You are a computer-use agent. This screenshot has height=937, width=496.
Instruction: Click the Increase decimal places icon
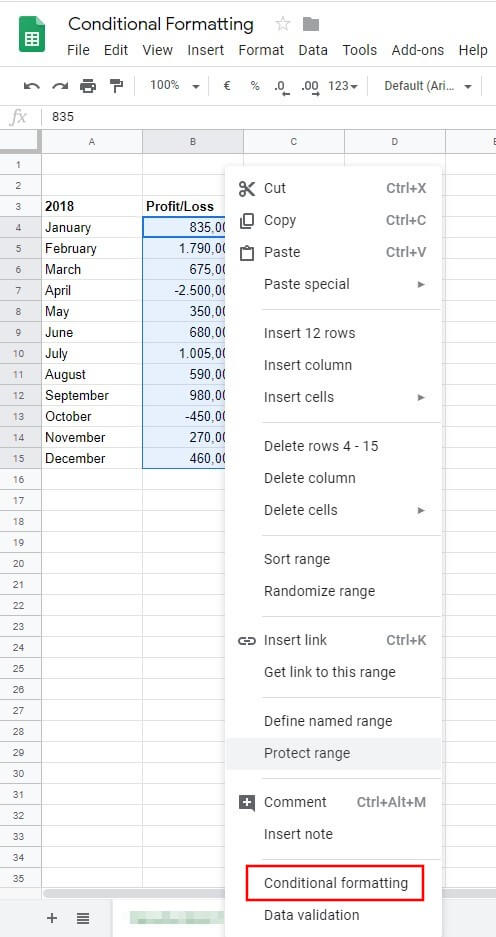[x=310, y=87]
